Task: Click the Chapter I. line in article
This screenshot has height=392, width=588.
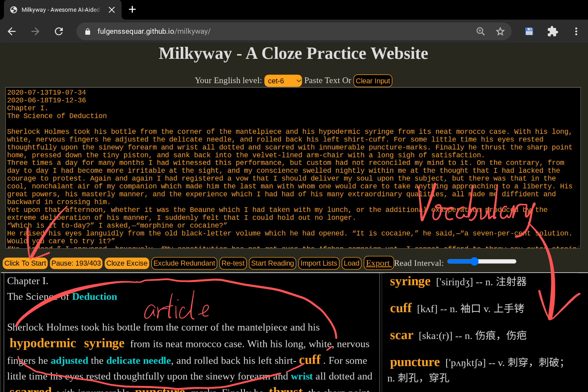Action: pyautogui.click(x=28, y=281)
